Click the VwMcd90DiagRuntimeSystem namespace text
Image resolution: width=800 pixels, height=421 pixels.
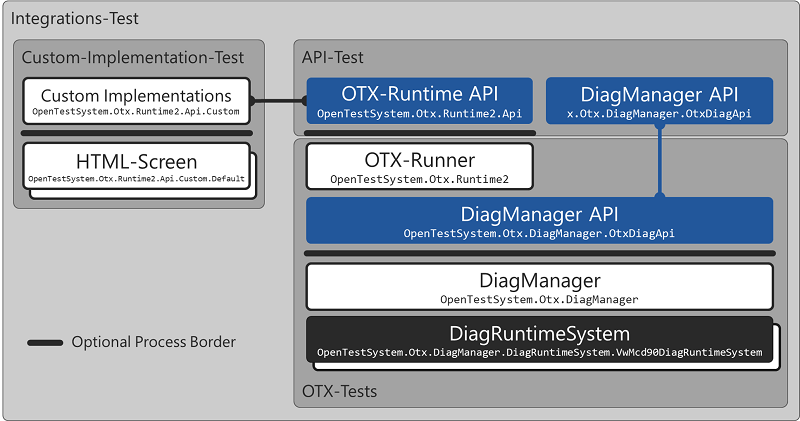coord(539,353)
